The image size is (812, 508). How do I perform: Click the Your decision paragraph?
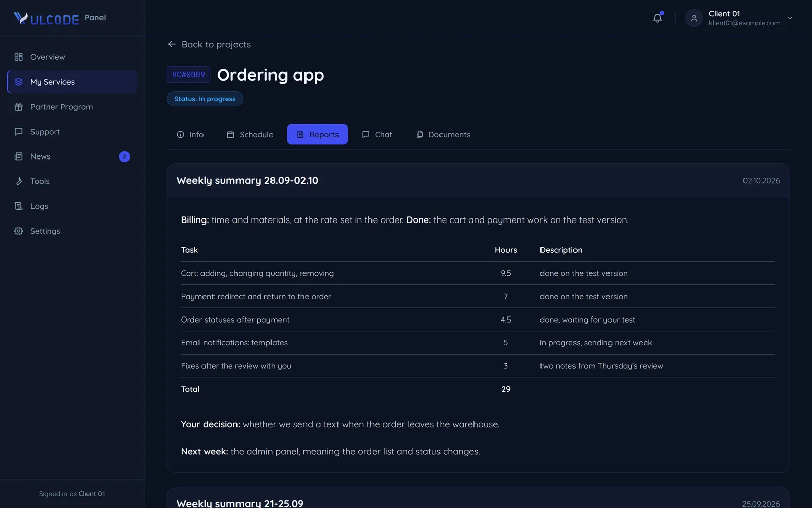[340, 424]
